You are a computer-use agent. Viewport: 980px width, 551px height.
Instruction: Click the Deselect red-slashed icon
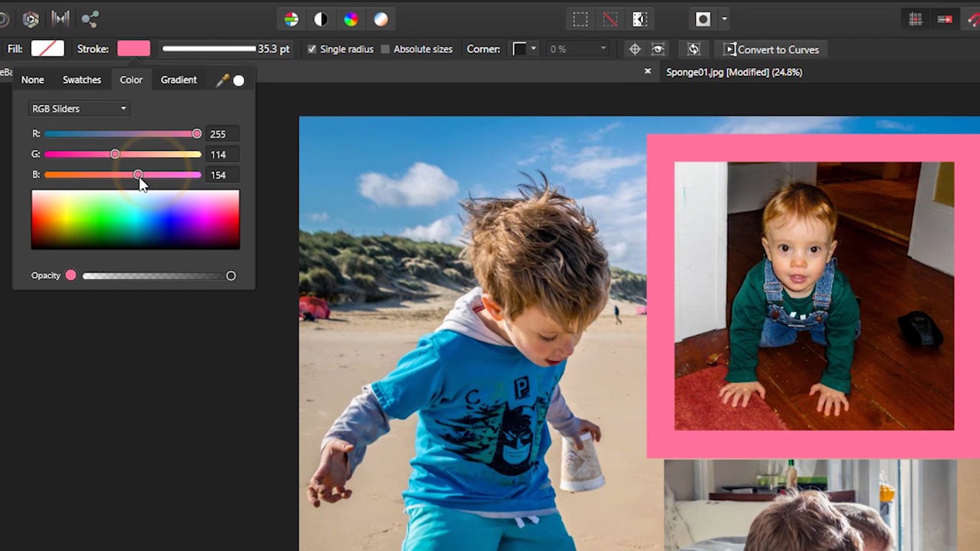click(610, 20)
